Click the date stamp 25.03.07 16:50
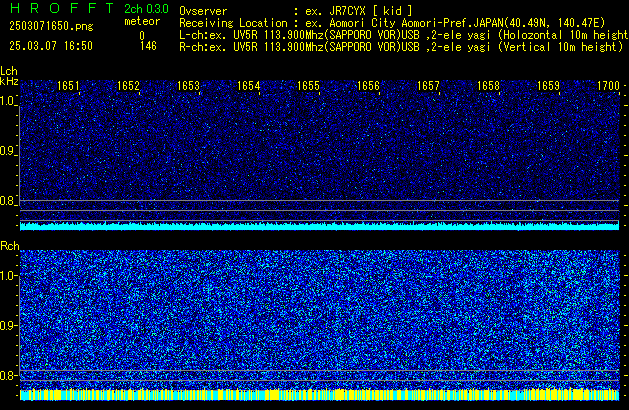This screenshot has width=629, height=410. (51, 46)
